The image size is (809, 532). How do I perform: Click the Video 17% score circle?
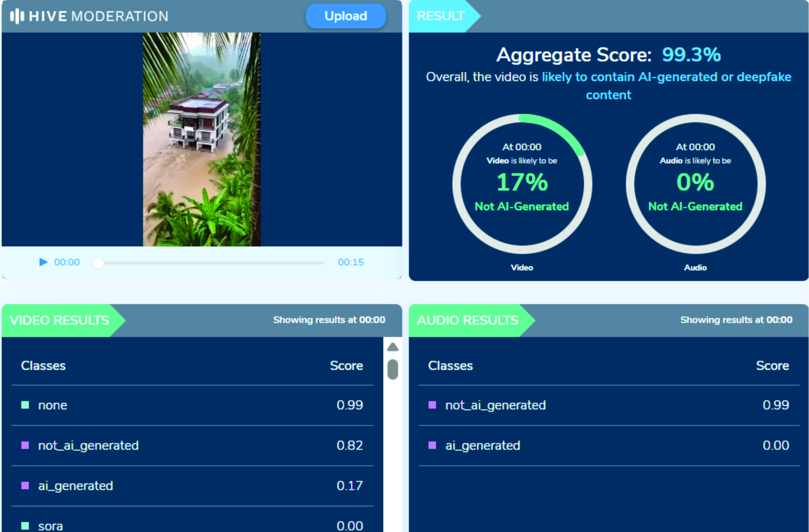[522, 184]
